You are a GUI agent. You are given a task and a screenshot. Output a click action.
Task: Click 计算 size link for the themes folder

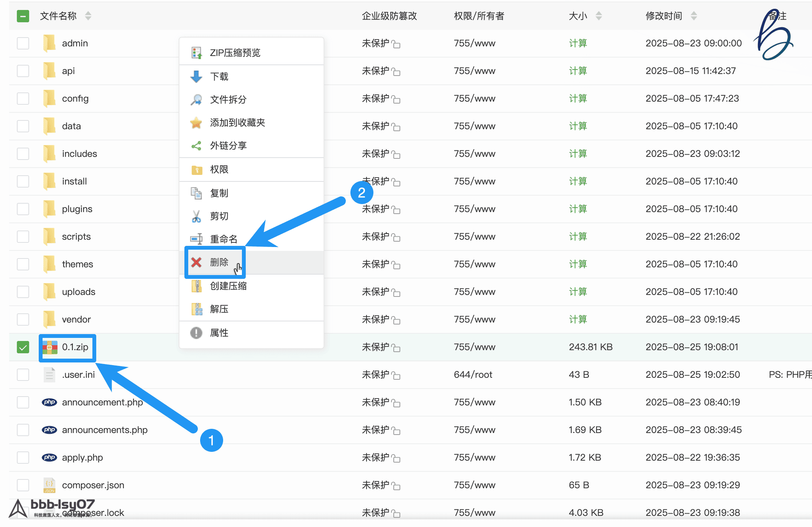(x=578, y=264)
